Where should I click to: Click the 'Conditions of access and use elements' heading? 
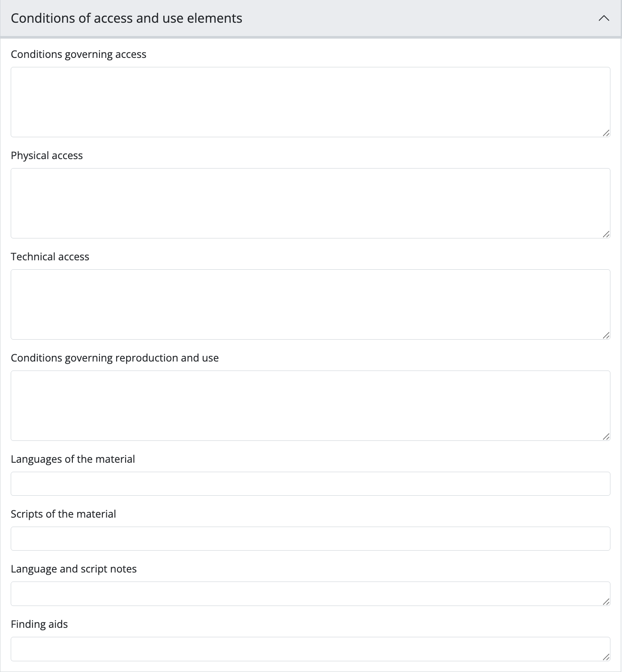pyautogui.click(x=126, y=18)
